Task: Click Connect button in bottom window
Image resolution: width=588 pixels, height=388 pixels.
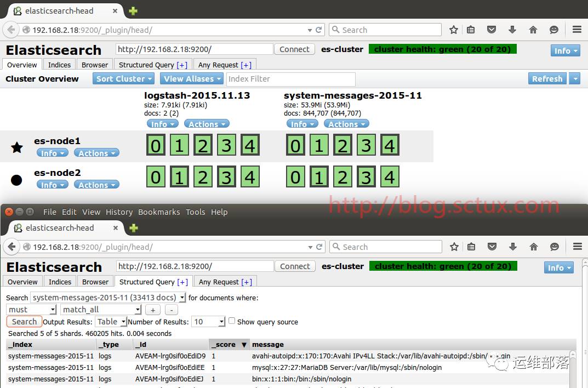Action: [295, 266]
